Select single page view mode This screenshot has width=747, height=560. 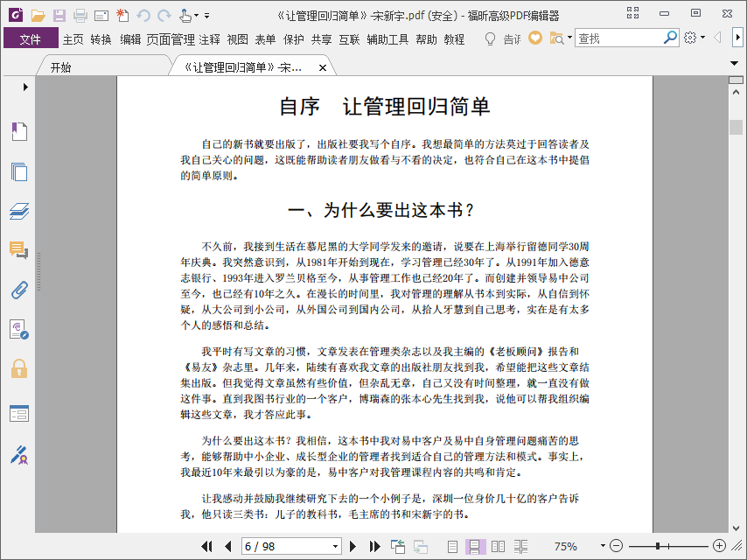click(452, 546)
